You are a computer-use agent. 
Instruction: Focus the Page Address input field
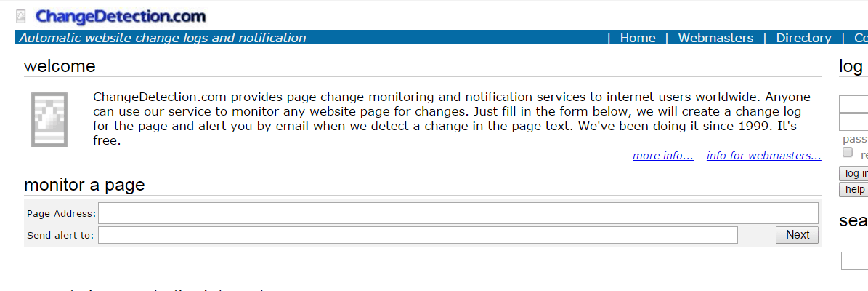458,213
